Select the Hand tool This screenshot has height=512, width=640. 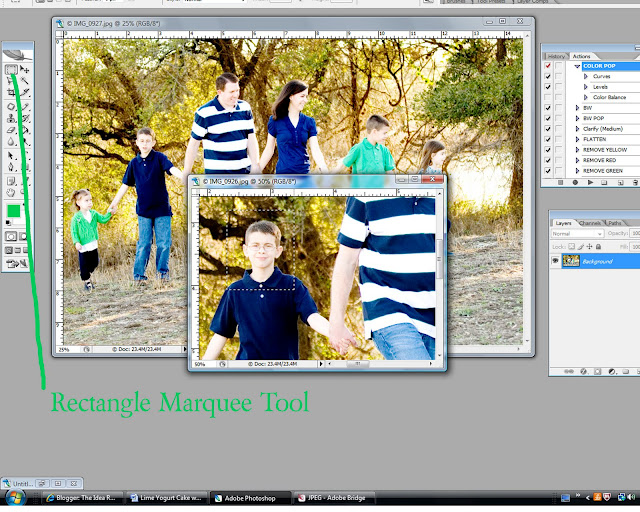pos(10,192)
